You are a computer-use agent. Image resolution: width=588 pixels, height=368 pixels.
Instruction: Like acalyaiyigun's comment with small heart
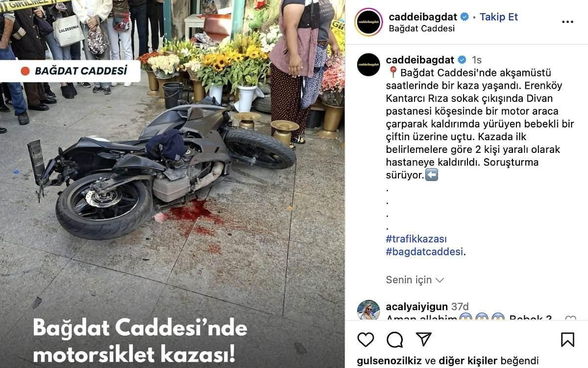click(x=571, y=319)
